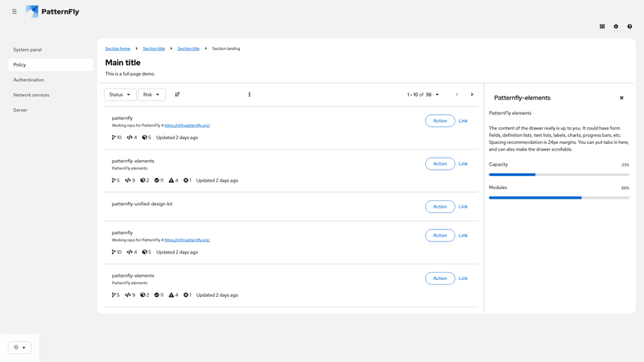Open pf4.patternfly.org URL in fourth row
Image resolution: width=644 pixels, height=362 pixels.
click(x=187, y=240)
